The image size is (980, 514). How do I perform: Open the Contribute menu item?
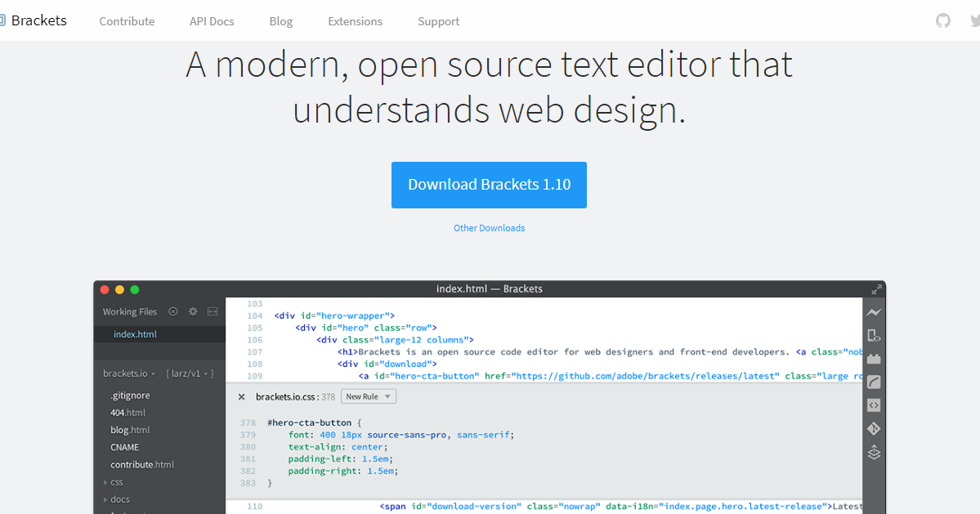pyautogui.click(x=127, y=21)
